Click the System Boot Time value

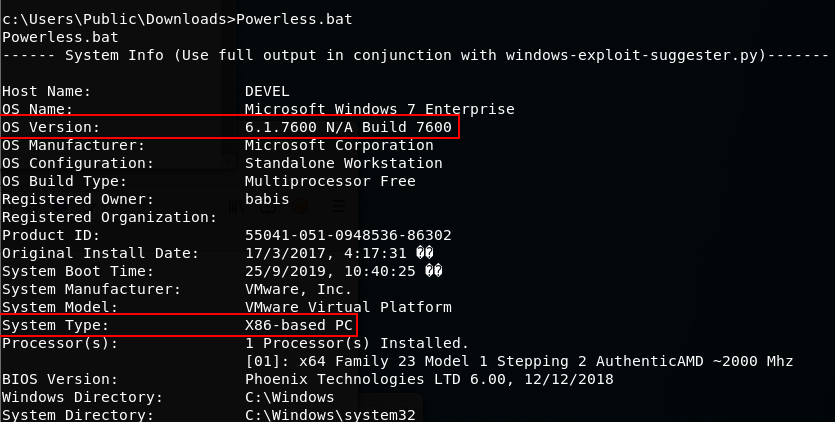point(343,271)
